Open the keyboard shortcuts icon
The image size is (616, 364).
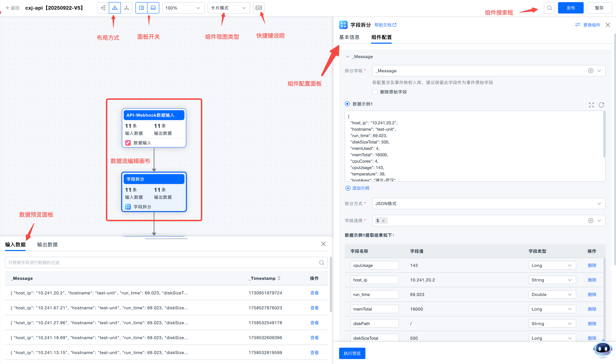tap(259, 8)
